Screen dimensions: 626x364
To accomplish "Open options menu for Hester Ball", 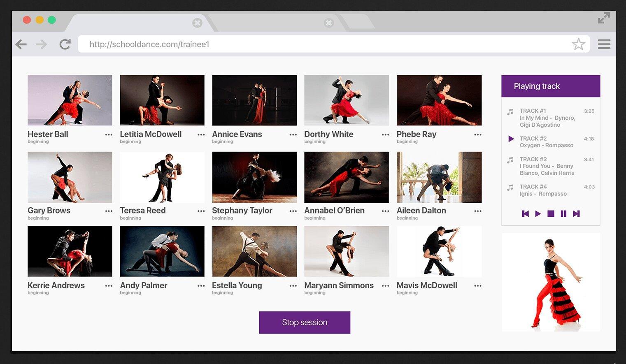I will click(x=109, y=134).
